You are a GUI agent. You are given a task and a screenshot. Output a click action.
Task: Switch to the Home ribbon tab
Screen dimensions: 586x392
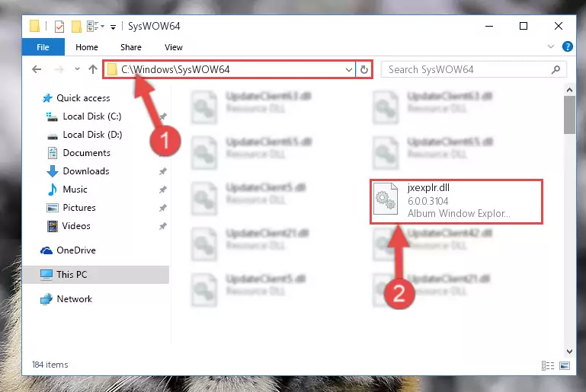tap(87, 47)
